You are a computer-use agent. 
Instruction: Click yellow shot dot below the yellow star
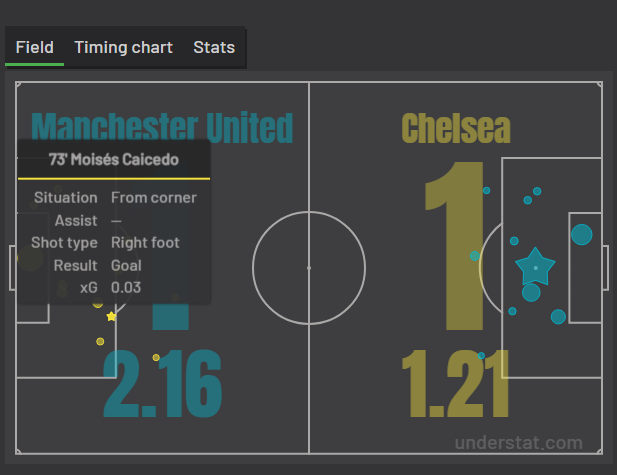click(100, 341)
